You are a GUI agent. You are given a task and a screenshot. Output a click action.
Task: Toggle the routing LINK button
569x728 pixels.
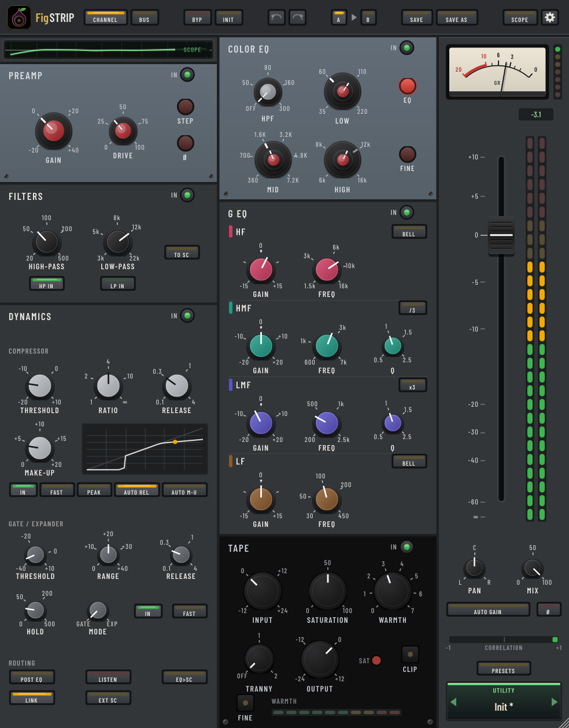[x=32, y=698]
